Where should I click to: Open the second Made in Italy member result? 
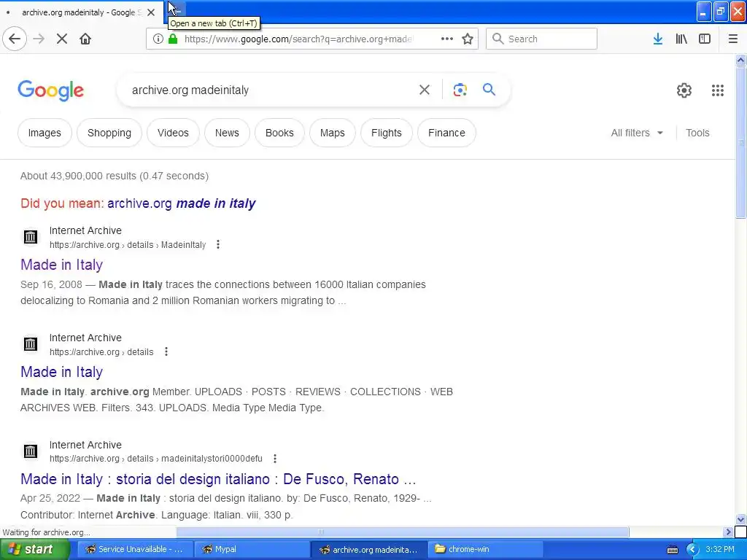61,372
